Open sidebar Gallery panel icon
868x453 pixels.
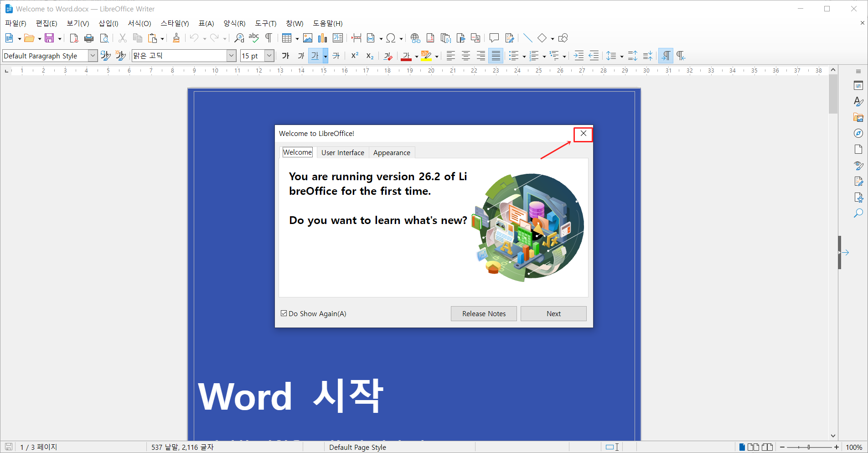tap(858, 117)
